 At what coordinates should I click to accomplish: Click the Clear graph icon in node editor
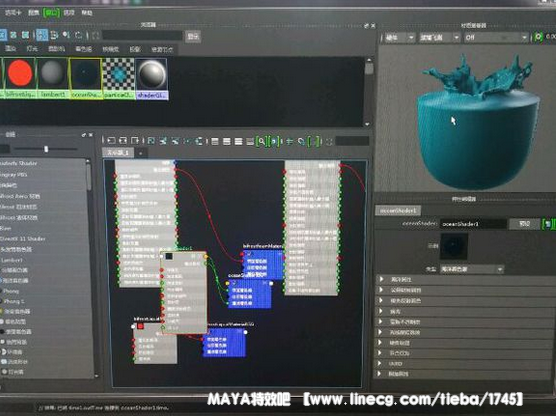click(x=151, y=141)
